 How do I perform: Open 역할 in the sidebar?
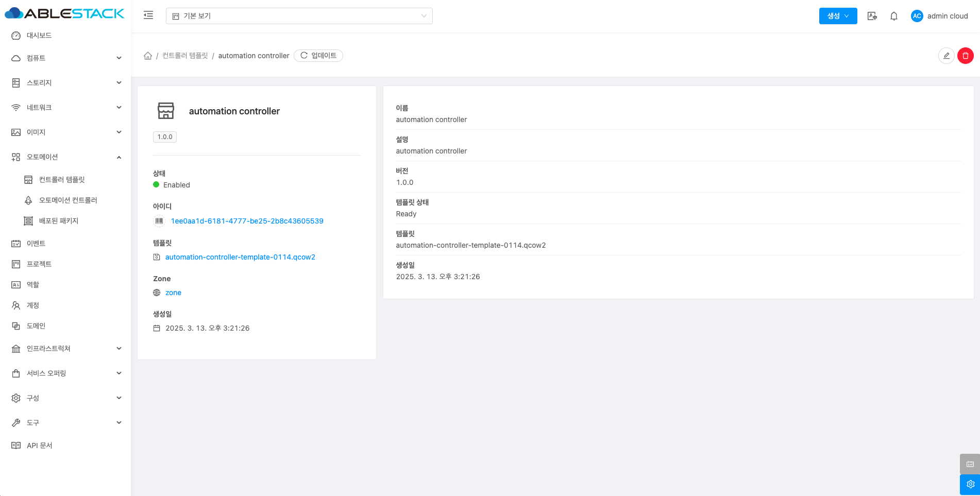pyautogui.click(x=65, y=285)
